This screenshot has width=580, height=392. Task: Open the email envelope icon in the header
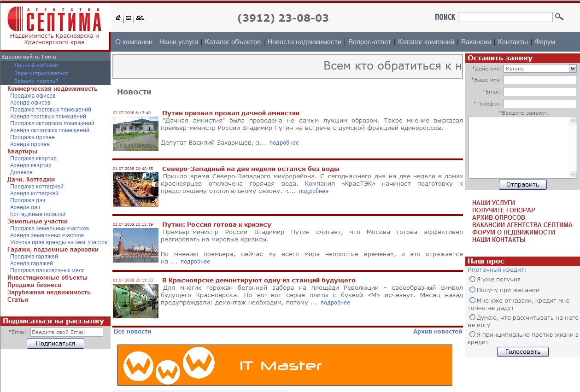[129, 18]
